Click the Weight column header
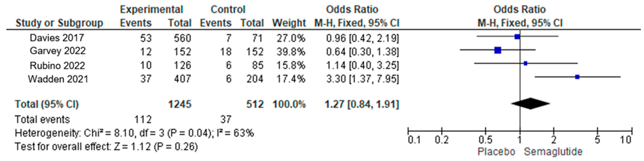 click(289, 23)
